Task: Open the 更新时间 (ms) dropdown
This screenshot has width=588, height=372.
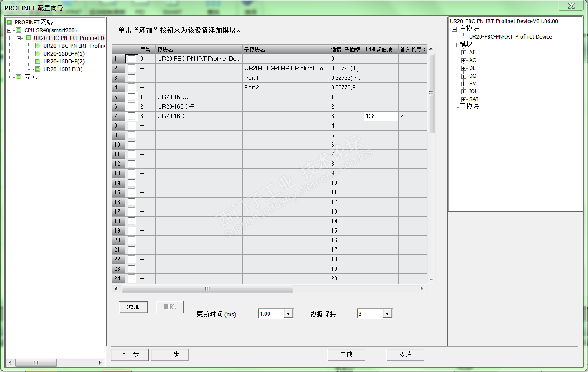Action: (x=289, y=313)
